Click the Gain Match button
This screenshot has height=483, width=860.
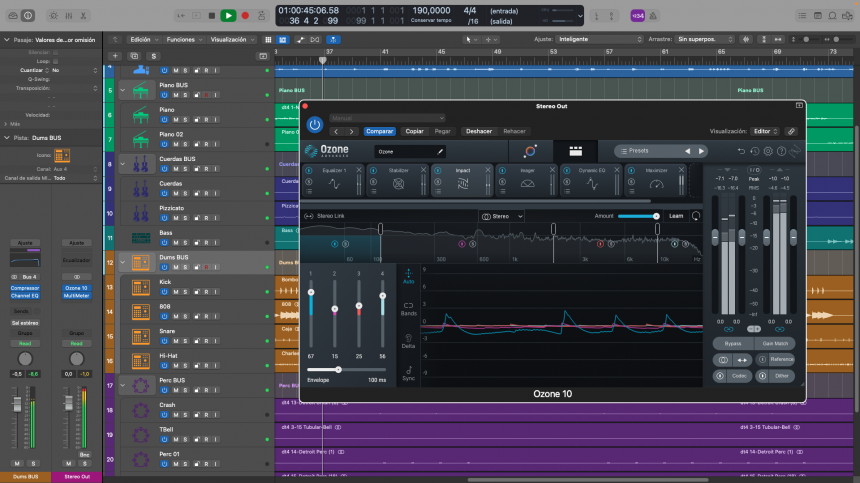[x=775, y=344]
